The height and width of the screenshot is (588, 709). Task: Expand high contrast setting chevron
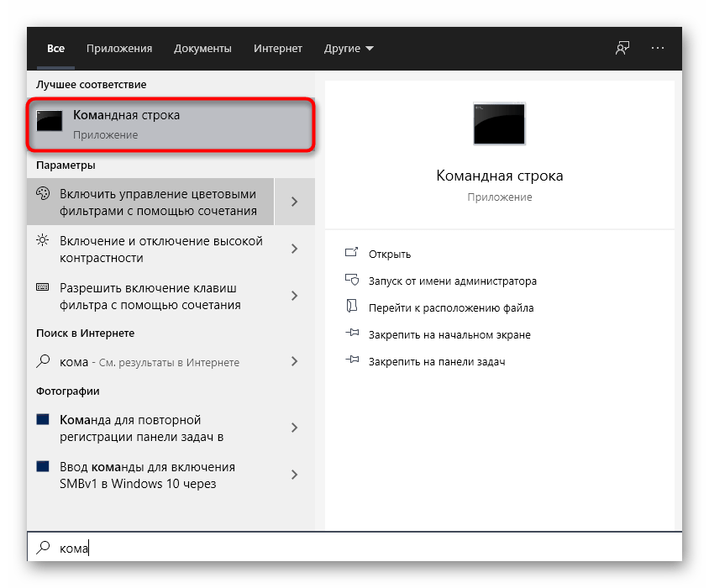(x=294, y=249)
